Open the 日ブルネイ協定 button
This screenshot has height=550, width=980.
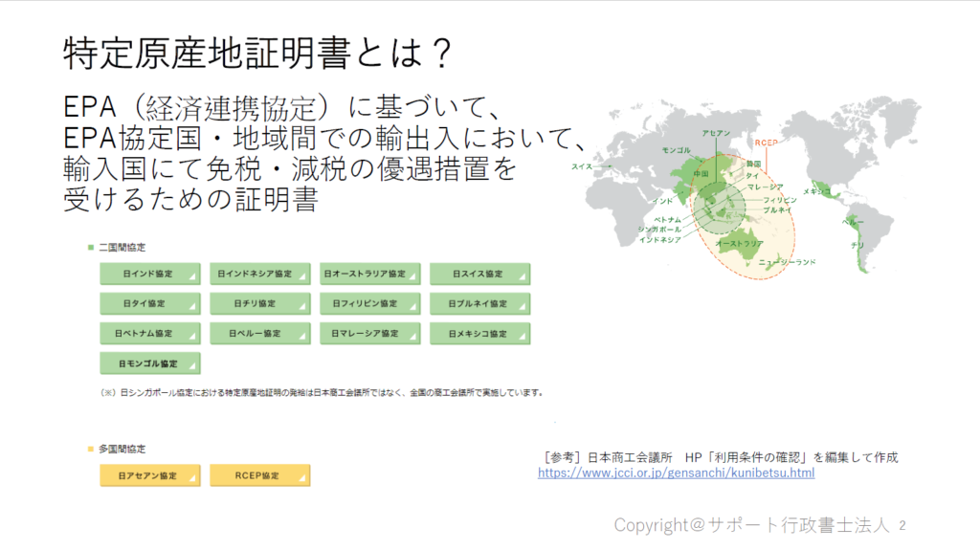pyautogui.click(x=479, y=303)
